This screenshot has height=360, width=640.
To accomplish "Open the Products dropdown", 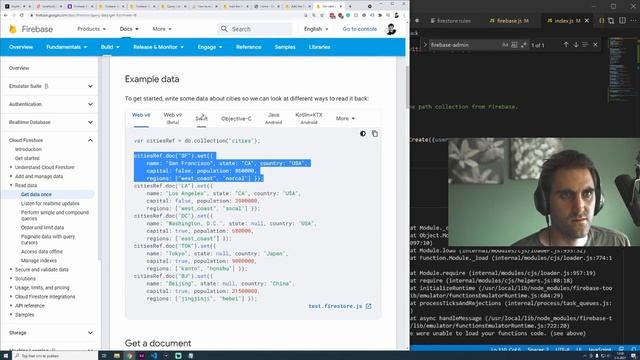I will coord(91,29).
